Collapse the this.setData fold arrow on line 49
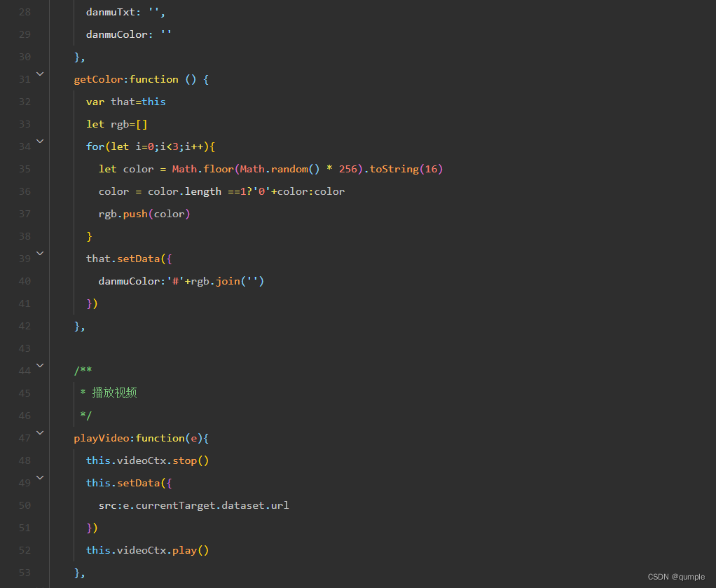Screen dimensions: 716x588 point(40,478)
